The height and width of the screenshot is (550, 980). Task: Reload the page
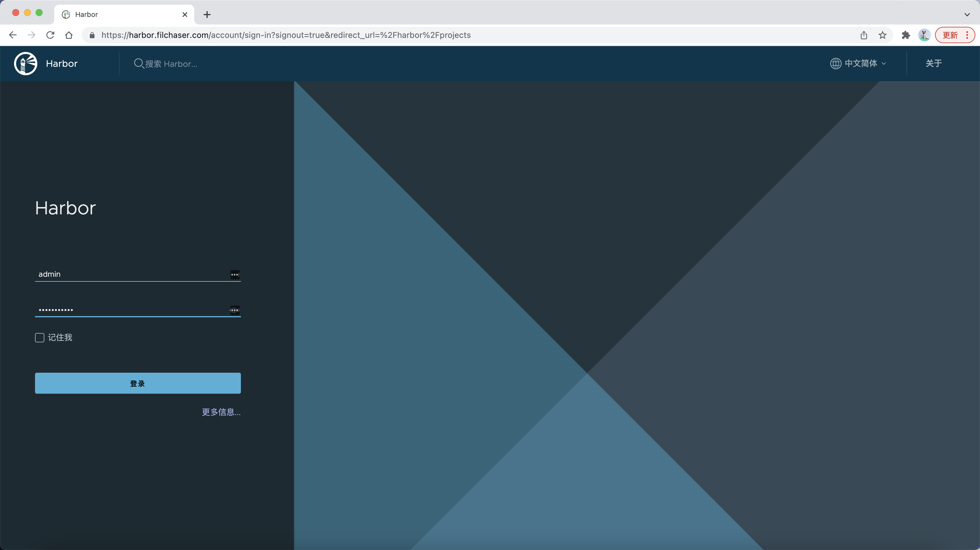pos(50,35)
